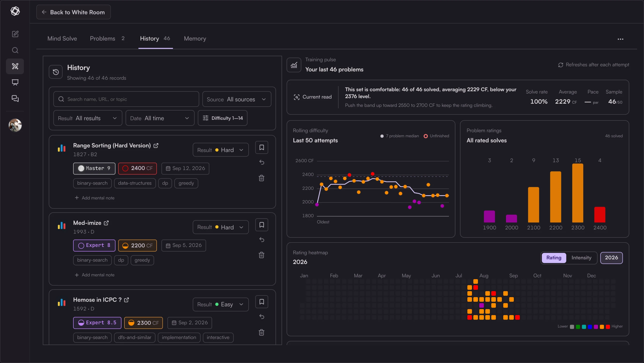Change Med-imize Result Hard dropdown
This screenshot has width=644, height=363.
[221, 227]
